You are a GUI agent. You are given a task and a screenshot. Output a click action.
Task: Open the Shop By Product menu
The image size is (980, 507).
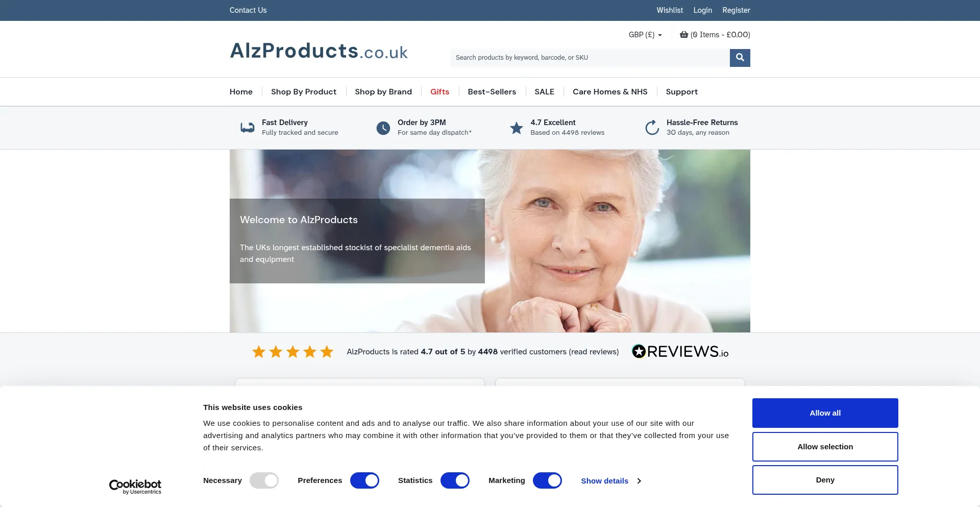(x=304, y=92)
